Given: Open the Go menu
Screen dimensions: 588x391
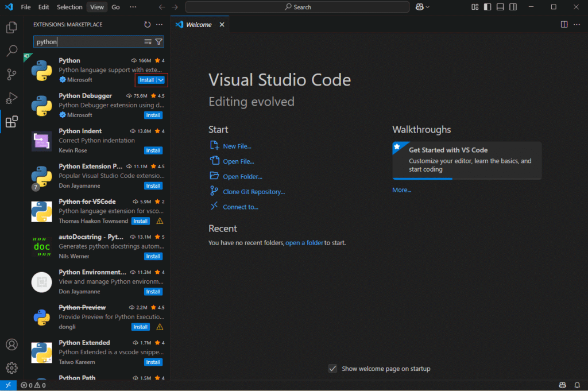Looking at the screenshot, I should [115, 7].
